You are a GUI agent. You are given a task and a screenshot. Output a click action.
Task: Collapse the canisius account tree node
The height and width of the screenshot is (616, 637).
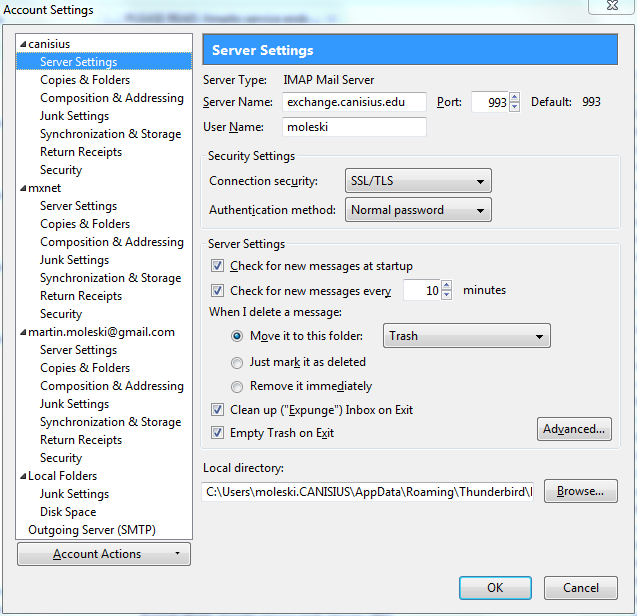[23, 44]
